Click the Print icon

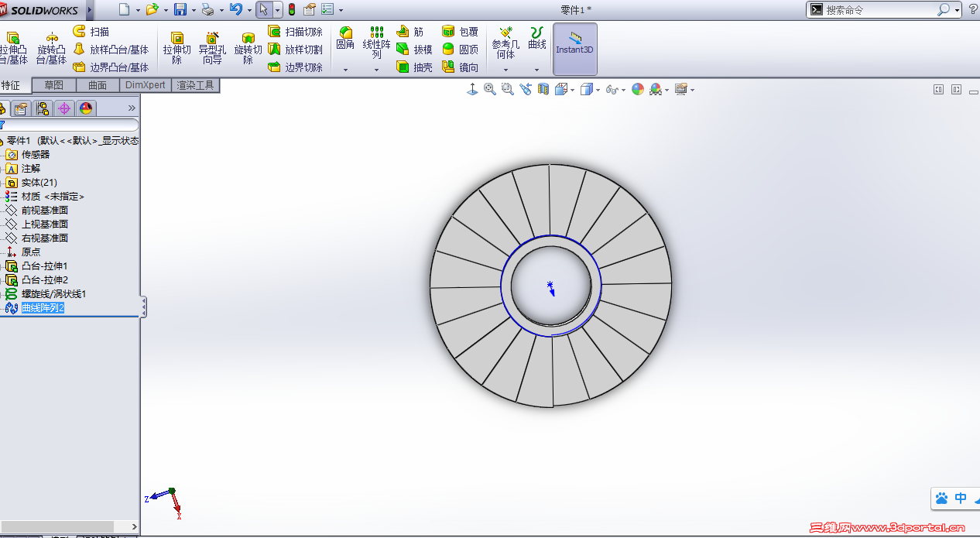tap(207, 9)
